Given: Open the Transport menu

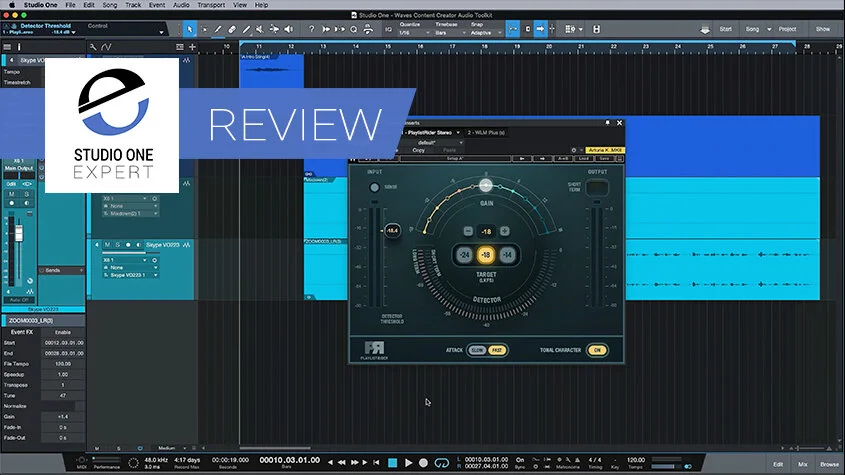Looking at the screenshot, I should 211,5.
